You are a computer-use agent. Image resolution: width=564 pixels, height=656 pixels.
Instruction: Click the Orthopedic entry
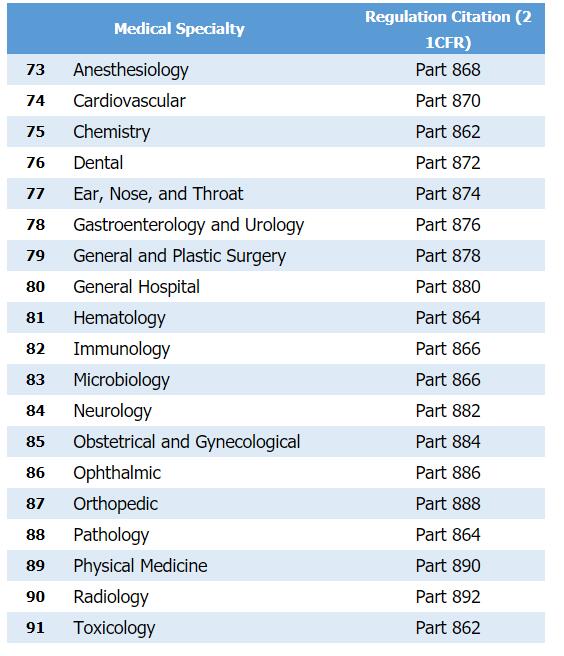(115, 504)
